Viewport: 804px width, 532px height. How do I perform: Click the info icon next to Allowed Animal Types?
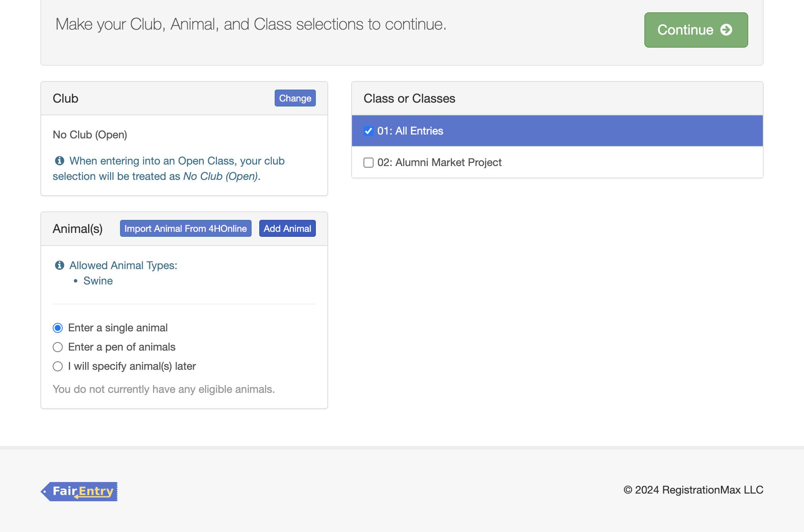click(60, 265)
